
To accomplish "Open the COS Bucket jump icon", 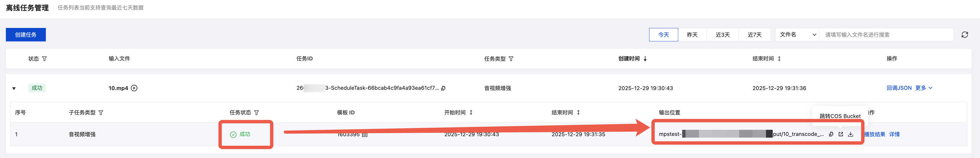I will [841, 134].
